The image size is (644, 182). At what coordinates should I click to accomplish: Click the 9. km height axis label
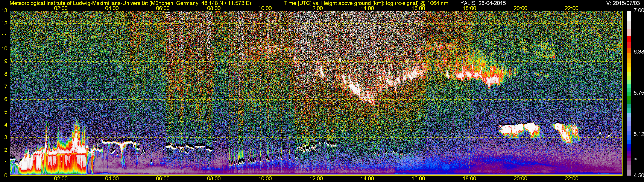[6, 61]
